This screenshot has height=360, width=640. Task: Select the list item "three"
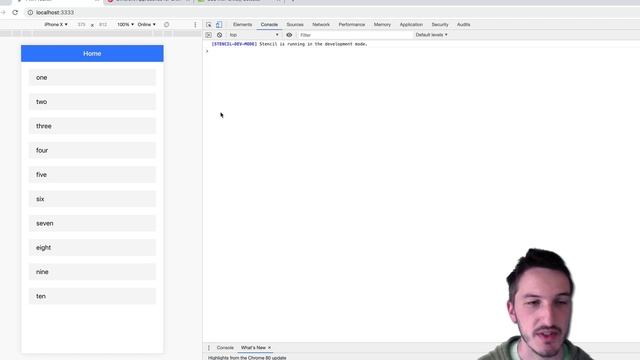[92, 126]
